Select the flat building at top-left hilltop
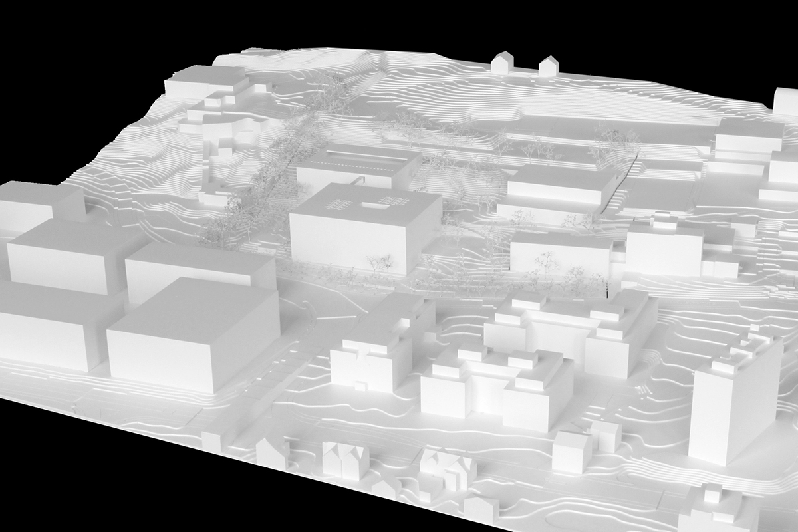This screenshot has height=532, width=798. (x=204, y=83)
